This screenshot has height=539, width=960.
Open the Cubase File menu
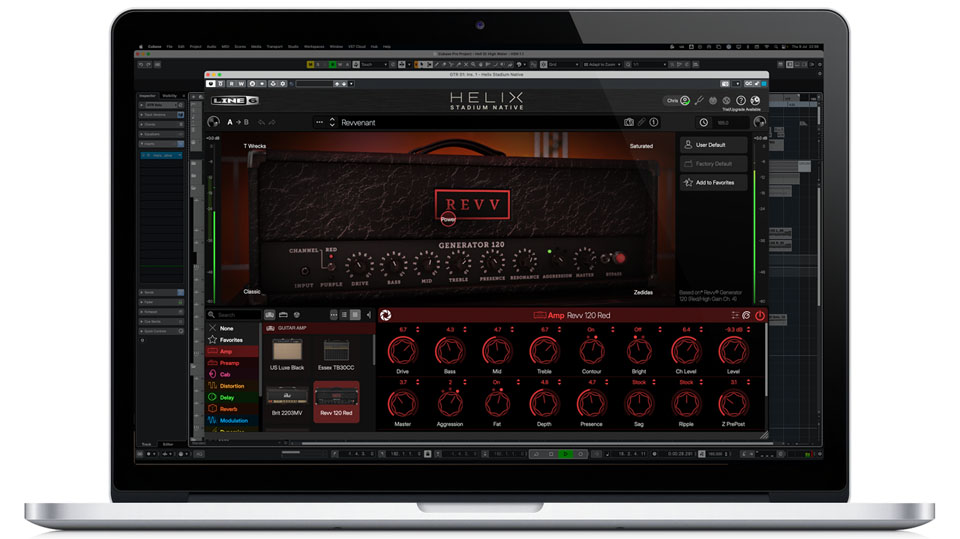(170, 47)
